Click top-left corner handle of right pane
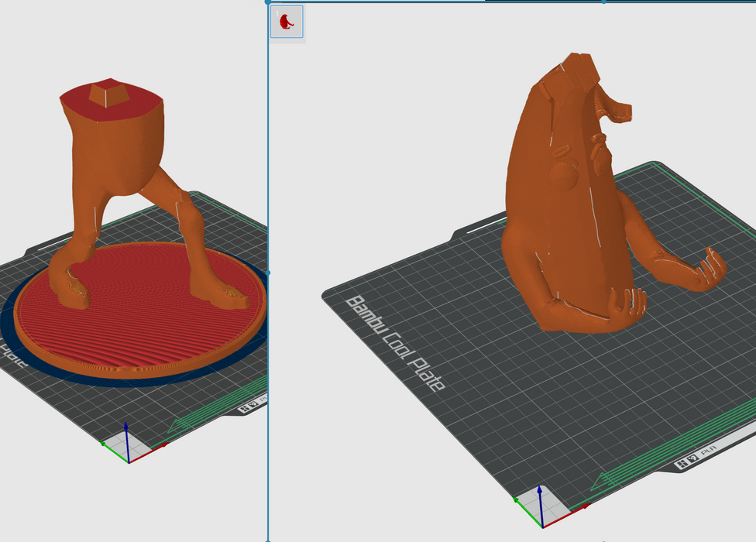Viewport: 756px width, 542px height. [268, 2]
